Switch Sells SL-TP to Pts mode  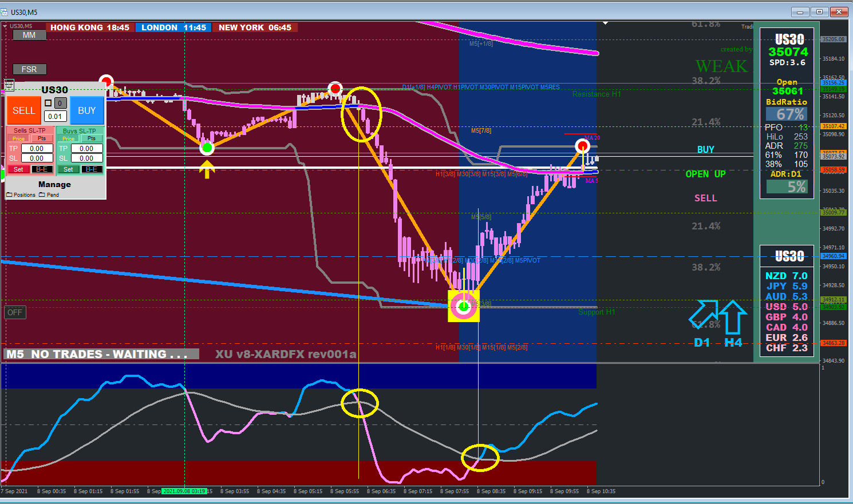pos(42,138)
